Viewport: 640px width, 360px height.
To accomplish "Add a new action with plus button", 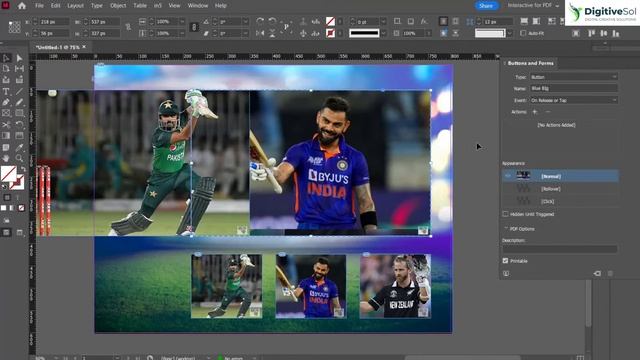I will pyautogui.click(x=535, y=112).
